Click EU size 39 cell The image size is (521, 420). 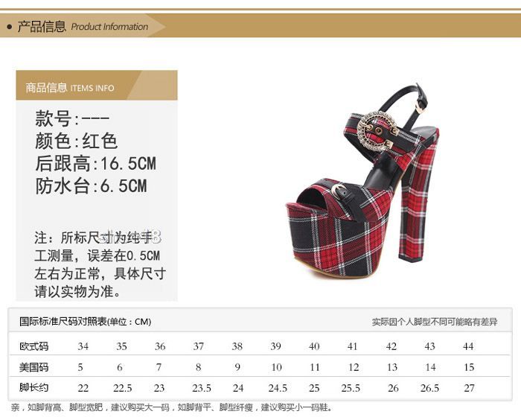[276, 346]
